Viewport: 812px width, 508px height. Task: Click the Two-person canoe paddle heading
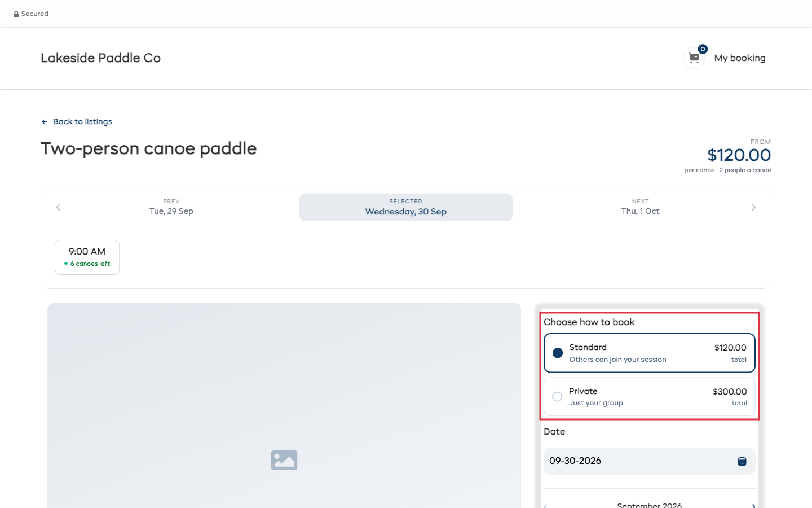point(149,148)
